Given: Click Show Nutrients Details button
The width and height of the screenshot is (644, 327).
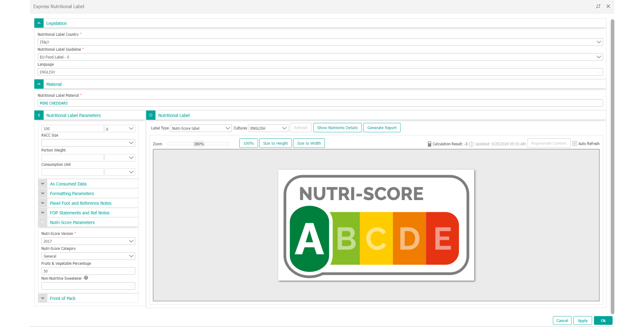Looking at the screenshot, I should tap(337, 128).
